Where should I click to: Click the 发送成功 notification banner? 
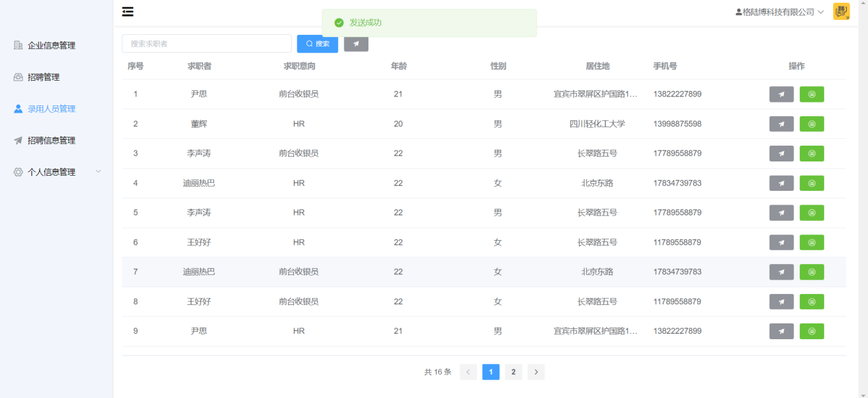[429, 23]
